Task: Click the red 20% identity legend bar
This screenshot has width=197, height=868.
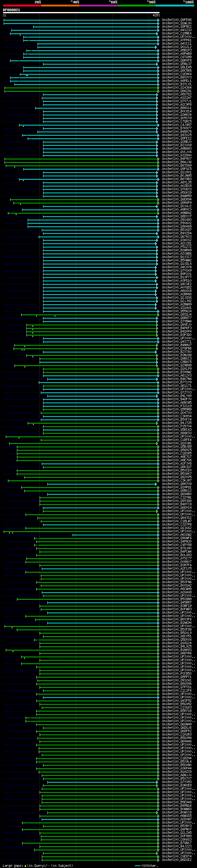Action: (x=22, y=6)
